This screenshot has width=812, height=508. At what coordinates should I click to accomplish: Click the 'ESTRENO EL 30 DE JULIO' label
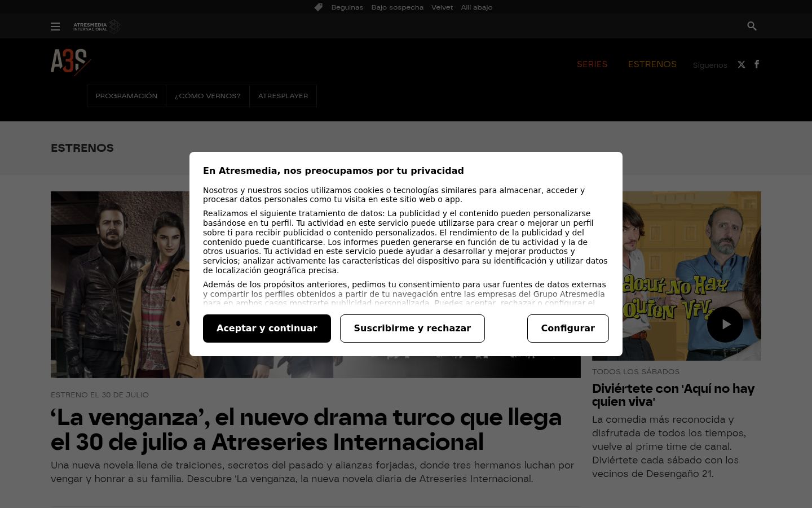click(100, 395)
